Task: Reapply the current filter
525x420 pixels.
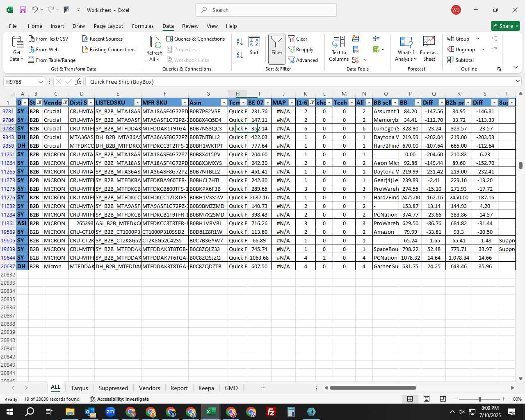Action: 301,49
